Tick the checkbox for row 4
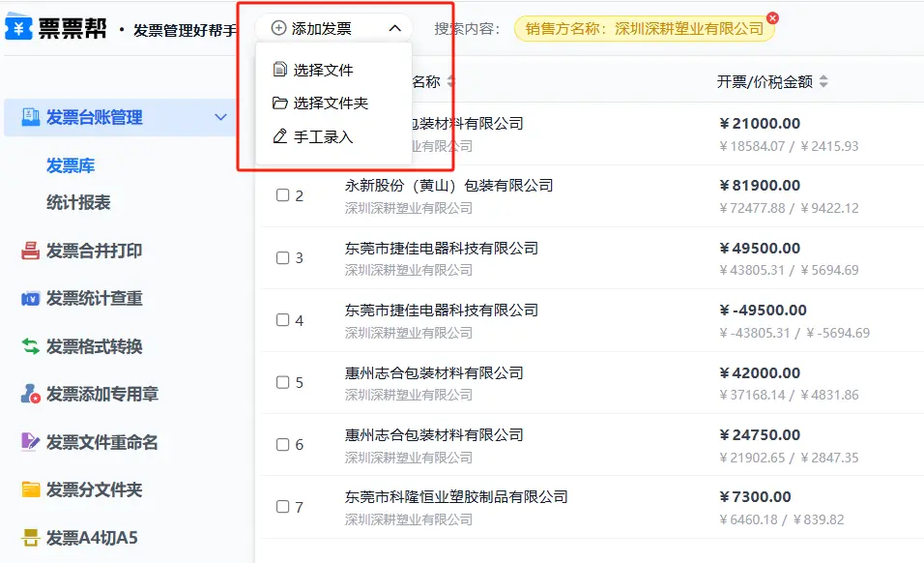 283,320
